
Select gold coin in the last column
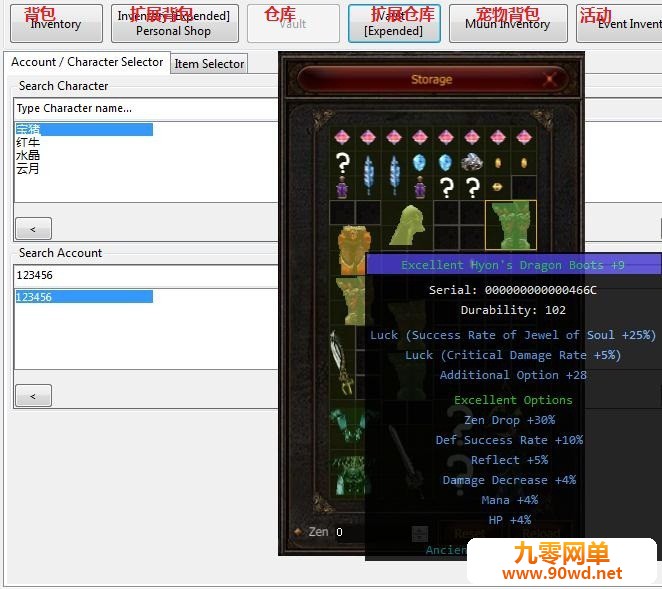524,163
